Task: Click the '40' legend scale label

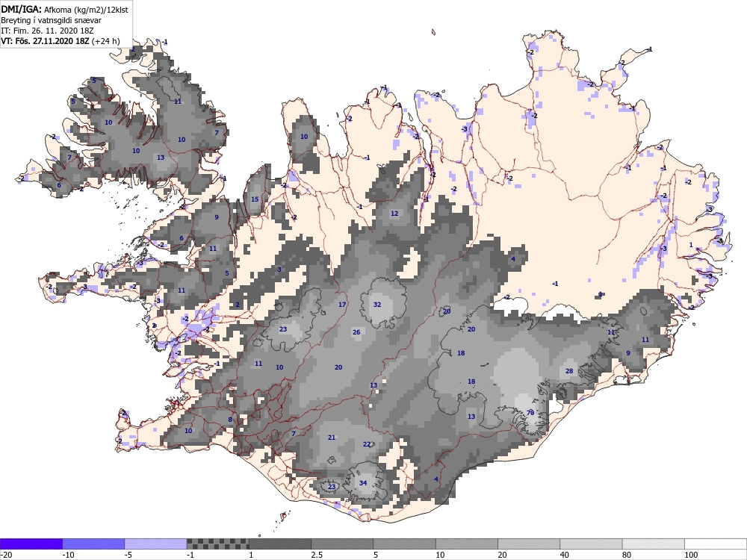Action: click(x=565, y=555)
